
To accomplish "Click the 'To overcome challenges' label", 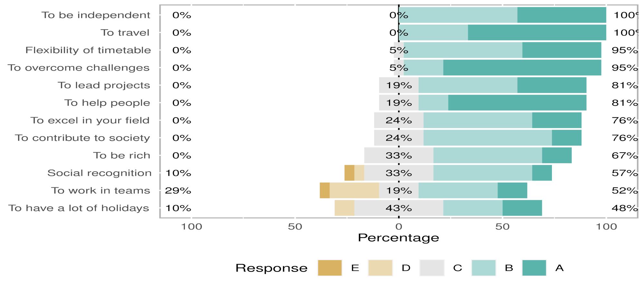I will 79,68.
